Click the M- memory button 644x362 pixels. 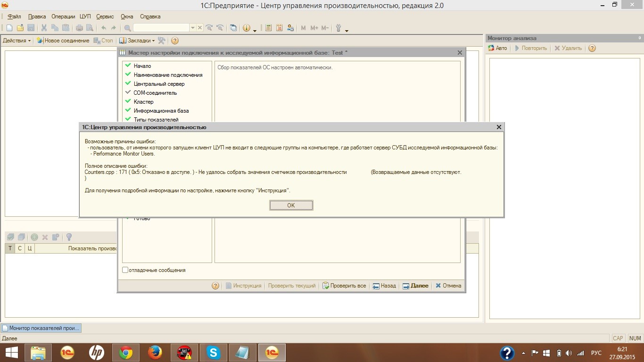(x=325, y=28)
